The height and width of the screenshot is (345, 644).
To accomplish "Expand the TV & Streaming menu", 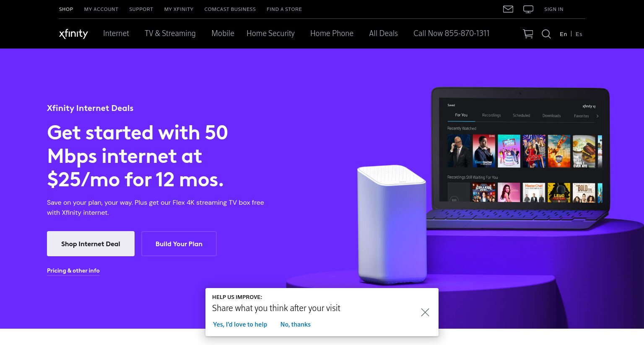I will point(170,33).
